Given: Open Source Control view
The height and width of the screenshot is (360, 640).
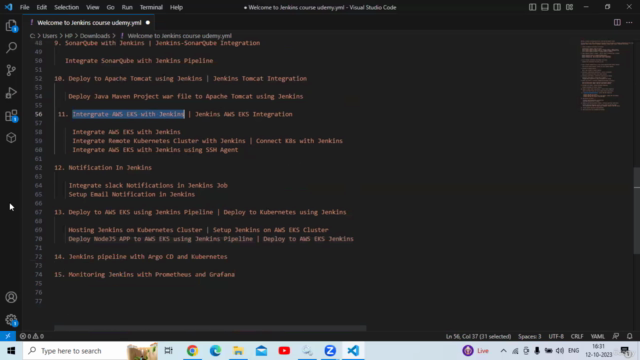Looking at the screenshot, I should [x=11, y=70].
